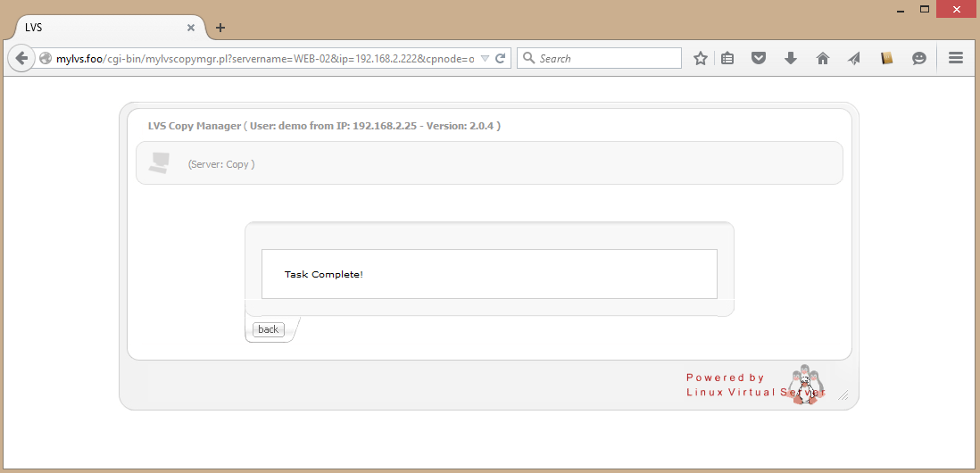980x473 pixels.
Task: Open the smiley chat icon
Action: 918,59
